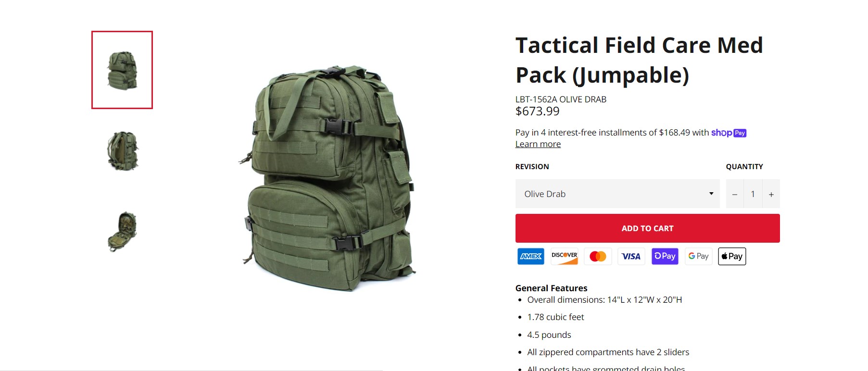This screenshot has width=868, height=371.
Task: Select the back view backpack thumbnail
Action: [123, 150]
